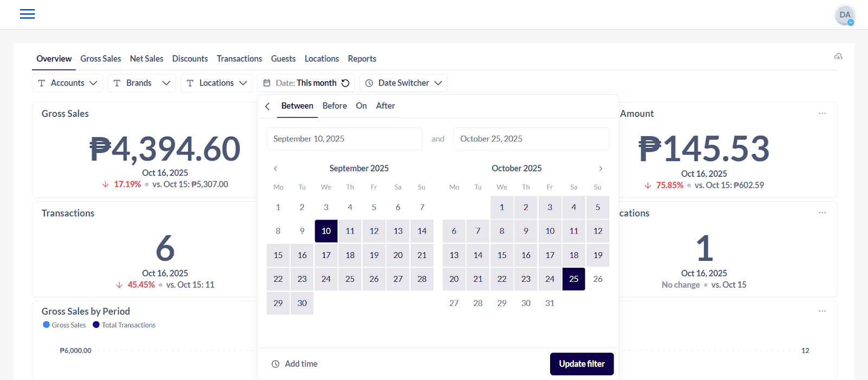Click the DA user avatar
The width and height of the screenshot is (868, 380).
(x=845, y=15)
